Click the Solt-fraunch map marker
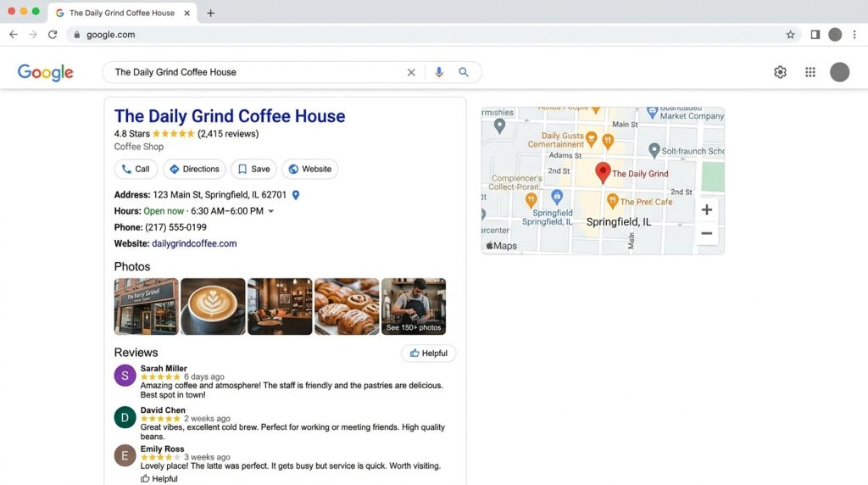This screenshot has height=485, width=868. [654, 150]
